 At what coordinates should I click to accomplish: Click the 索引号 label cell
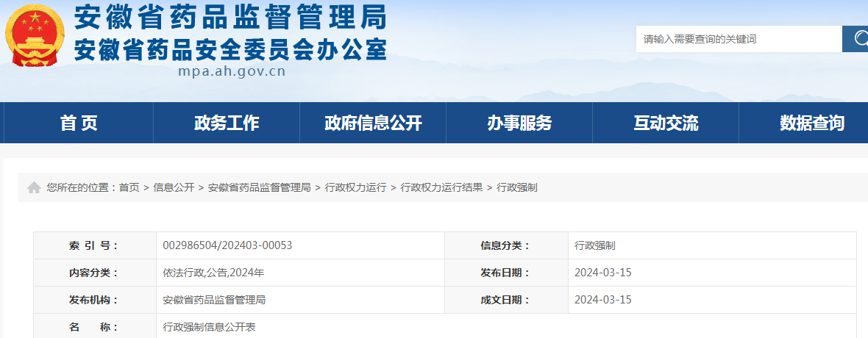click(95, 245)
